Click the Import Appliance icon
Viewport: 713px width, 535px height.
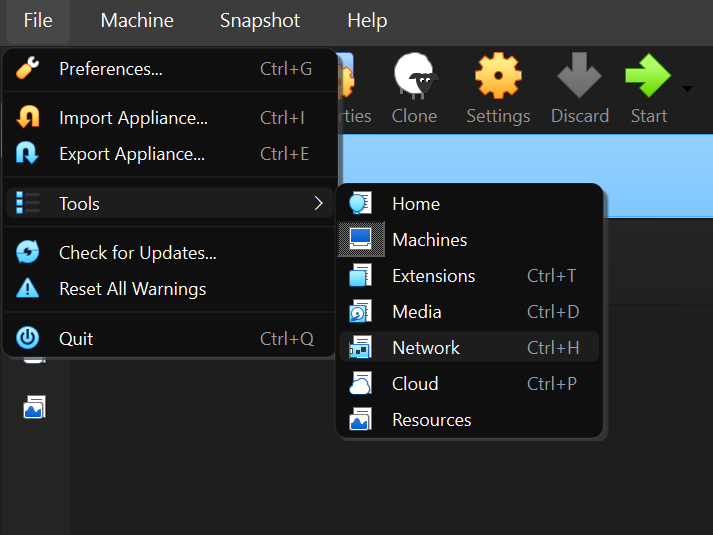pyautogui.click(x=28, y=118)
